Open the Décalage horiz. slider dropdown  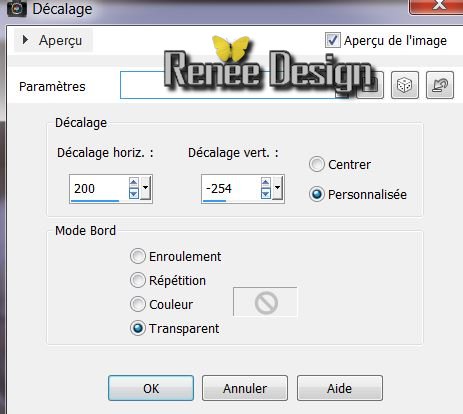[145, 188]
